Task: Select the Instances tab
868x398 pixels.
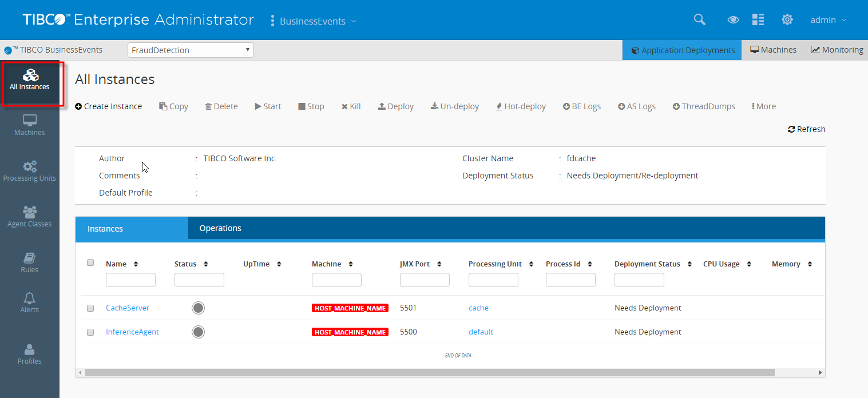Action: tap(132, 229)
